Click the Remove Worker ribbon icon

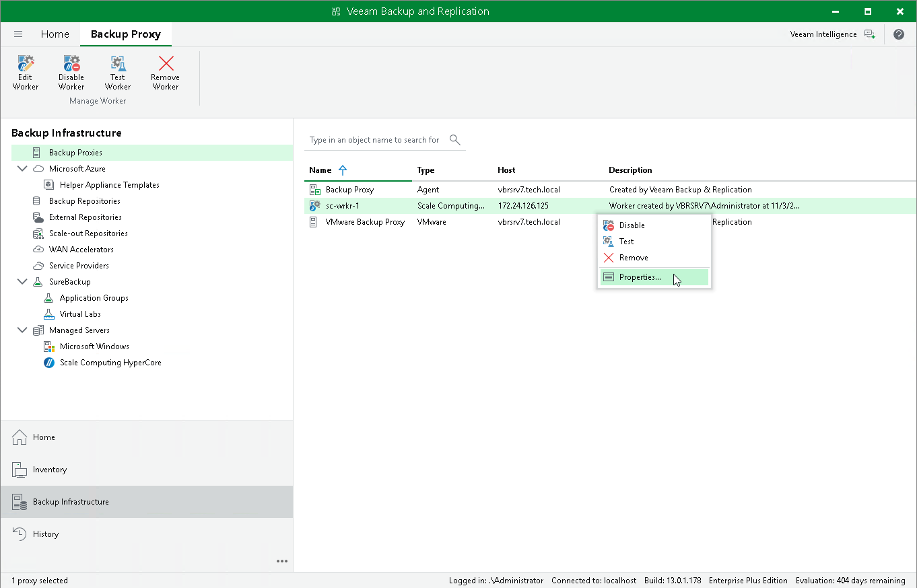[166, 63]
